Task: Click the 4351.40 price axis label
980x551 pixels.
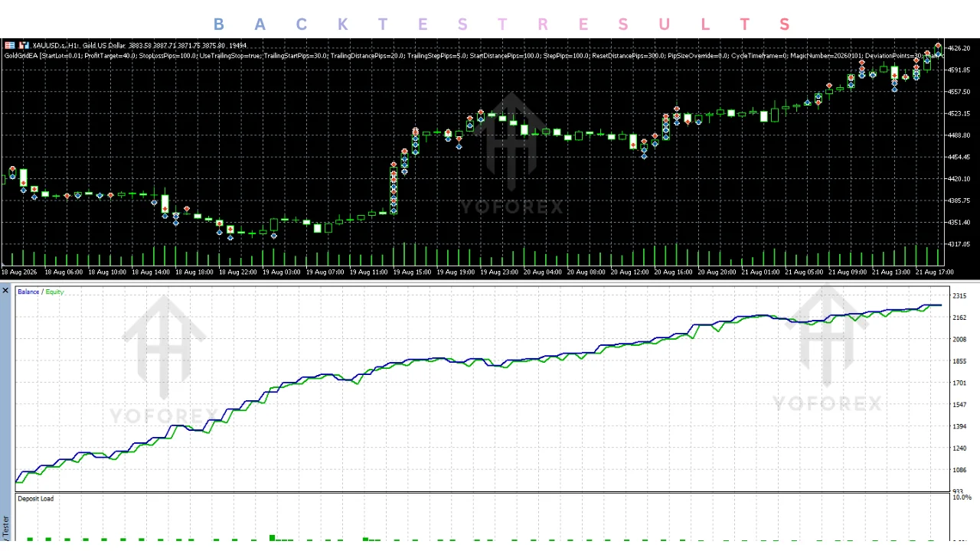Action: click(959, 223)
